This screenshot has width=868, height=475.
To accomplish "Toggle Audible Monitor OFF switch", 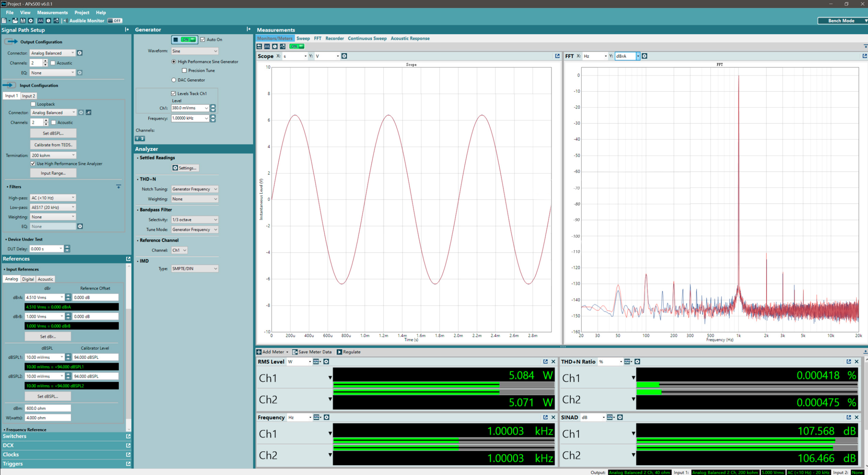I will click(x=115, y=21).
